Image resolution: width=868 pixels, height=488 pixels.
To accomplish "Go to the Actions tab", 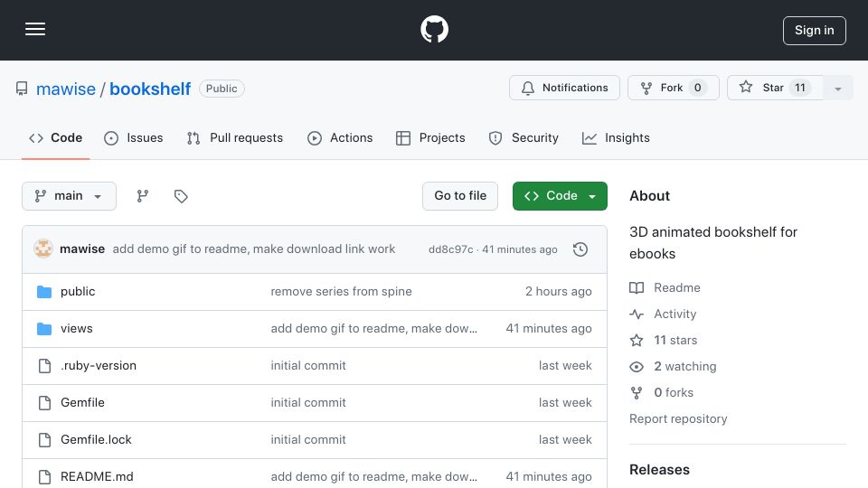I will pyautogui.click(x=340, y=137).
